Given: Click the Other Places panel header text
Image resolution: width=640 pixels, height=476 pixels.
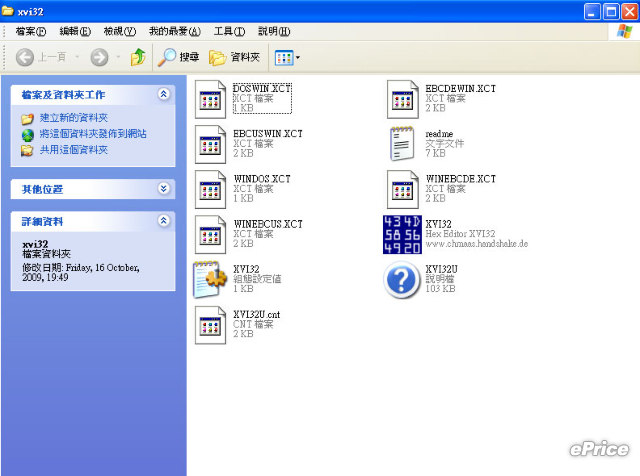Looking at the screenshot, I should 42,189.
